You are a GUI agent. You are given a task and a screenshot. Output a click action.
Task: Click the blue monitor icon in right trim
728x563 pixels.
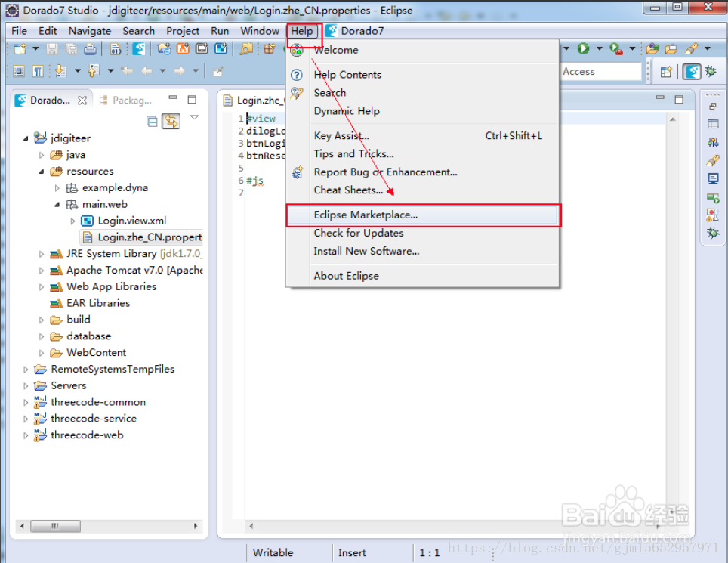[713, 178]
